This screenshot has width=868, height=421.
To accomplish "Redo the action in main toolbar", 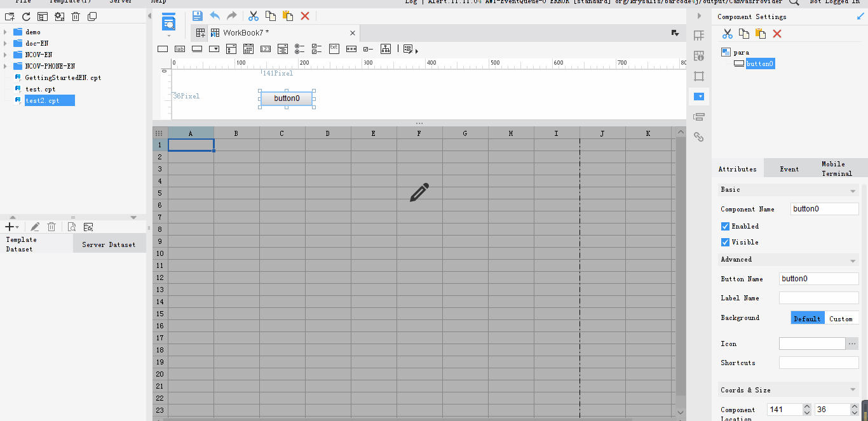I will click(x=231, y=16).
